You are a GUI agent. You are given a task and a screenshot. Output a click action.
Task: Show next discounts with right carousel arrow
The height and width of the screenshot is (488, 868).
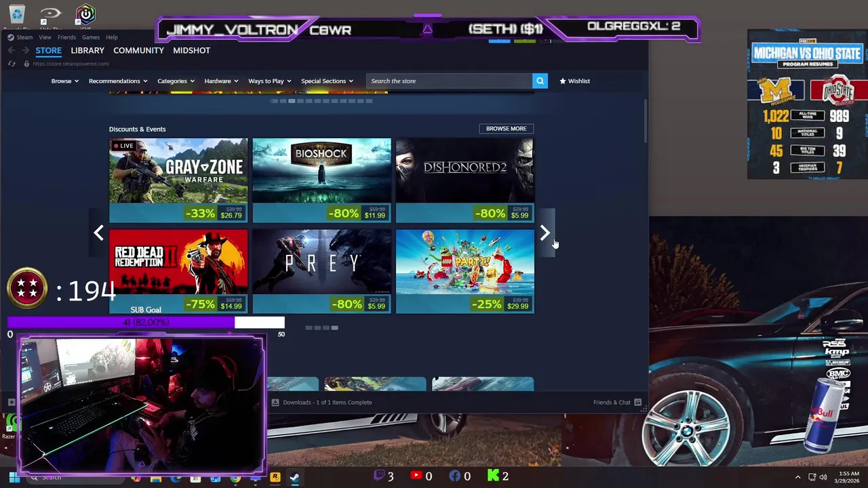click(545, 233)
